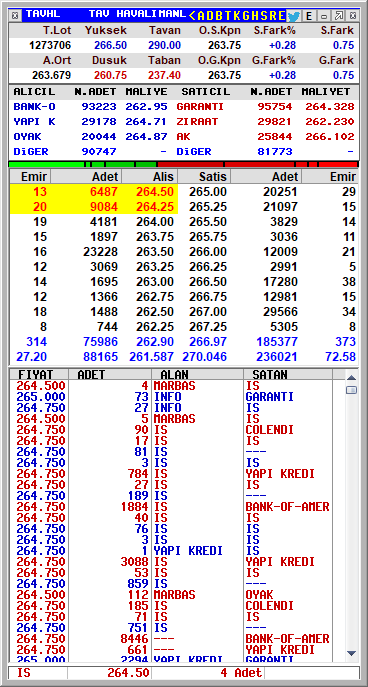Click seller GARANTI in SATICIL list
368x687 pixels.
(x=200, y=106)
